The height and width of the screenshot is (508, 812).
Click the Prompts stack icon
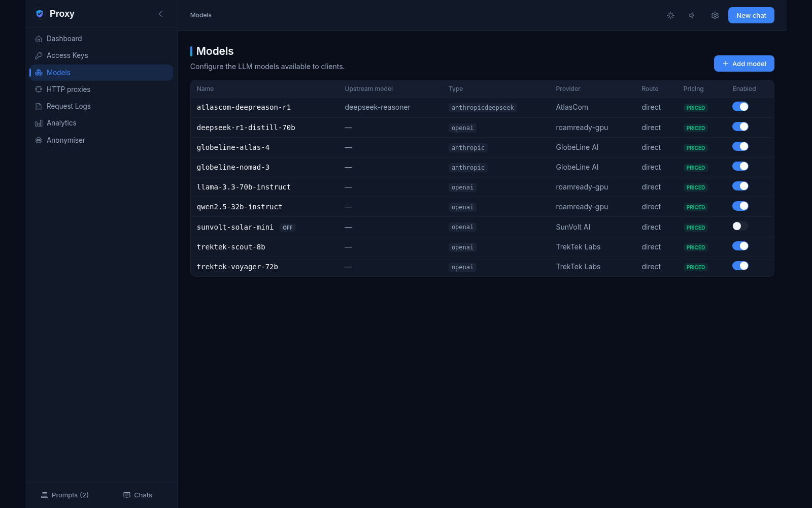[x=45, y=495]
